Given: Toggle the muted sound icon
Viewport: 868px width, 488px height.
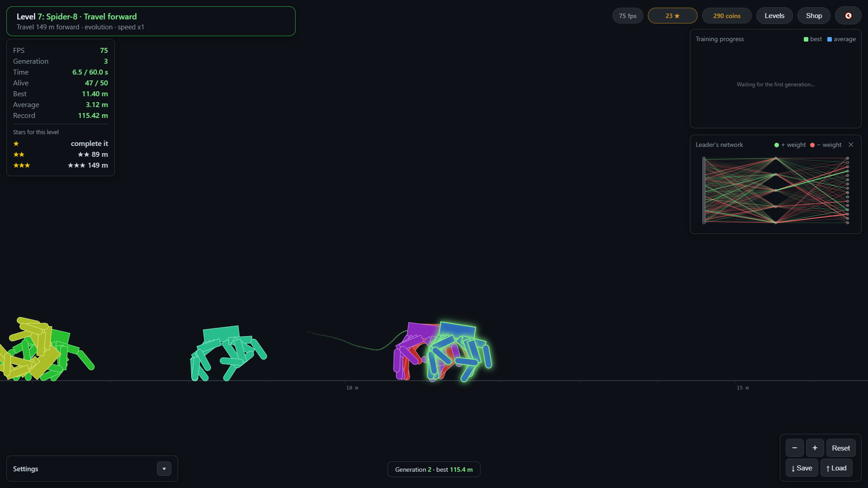Looking at the screenshot, I should point(848,16).
